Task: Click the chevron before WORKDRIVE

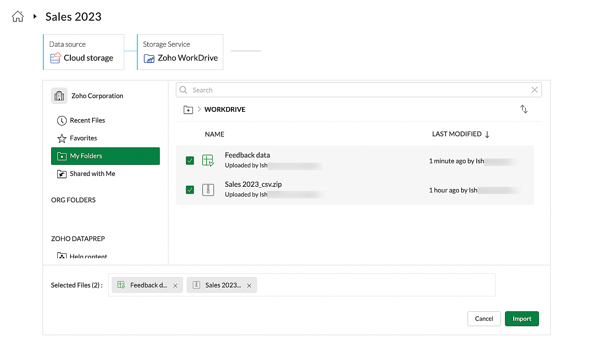Action: point(199,109)
